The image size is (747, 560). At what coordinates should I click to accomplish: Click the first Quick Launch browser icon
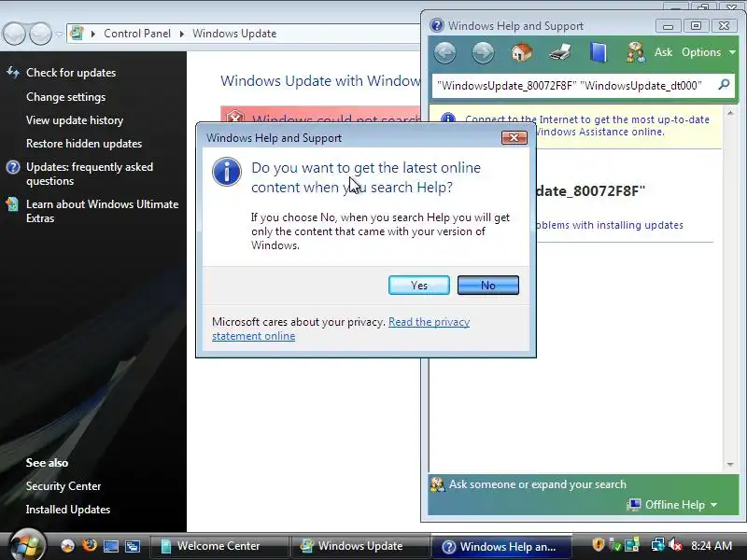click(x=67, y=546)
